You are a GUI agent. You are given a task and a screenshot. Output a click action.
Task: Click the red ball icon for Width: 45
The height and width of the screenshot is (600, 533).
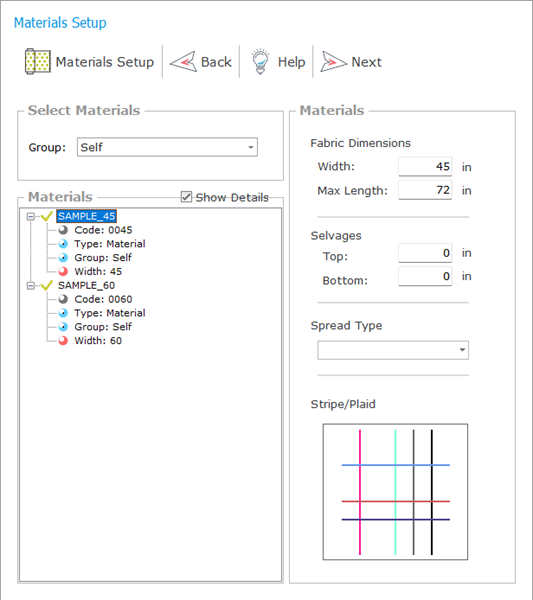point(63,271)
